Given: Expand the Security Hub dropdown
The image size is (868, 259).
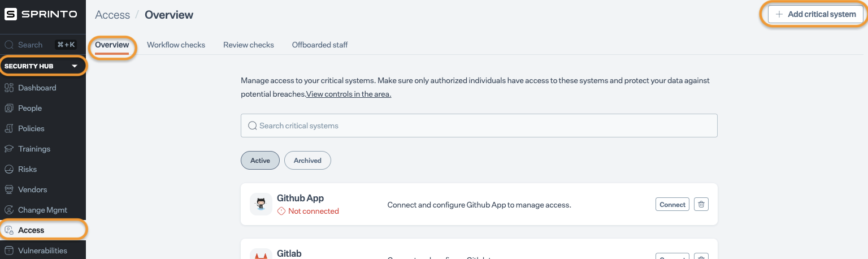Looking at the screenshot, I should tap(43, 66).
